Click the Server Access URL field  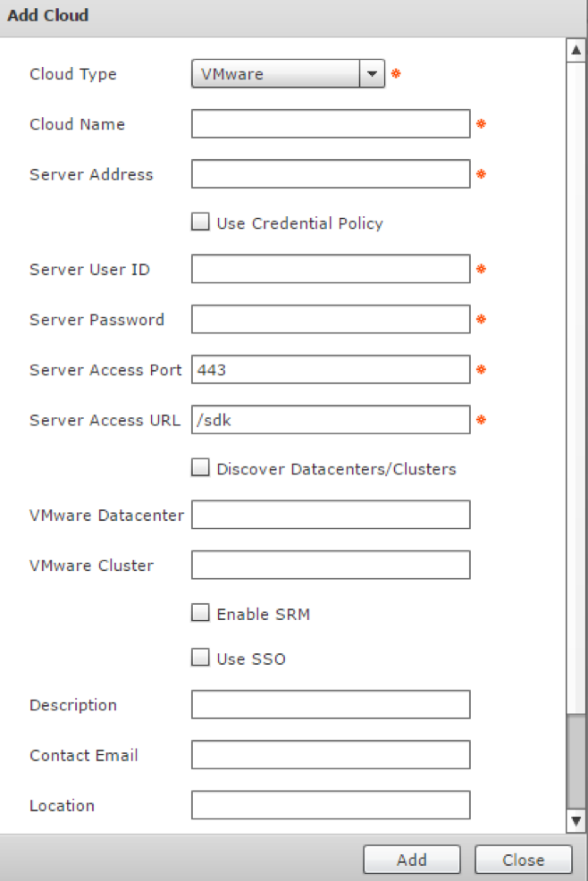click(330, 419)
